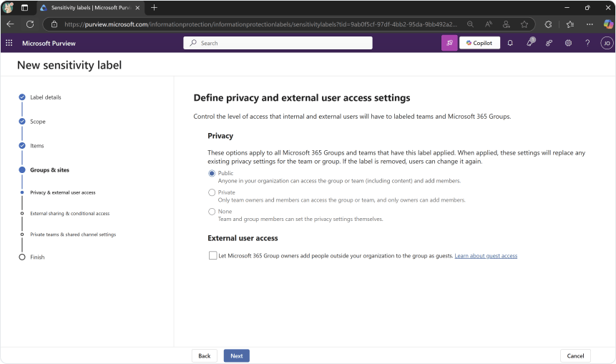616x364 pixels.
Task: Click the browser profile avatar icon
Action: coord(8,7)
